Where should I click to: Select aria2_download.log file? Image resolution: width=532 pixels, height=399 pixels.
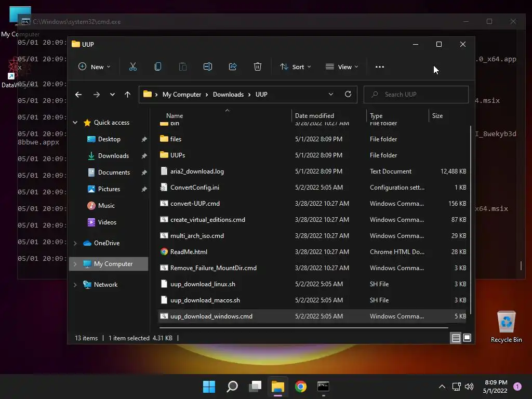click(x=313, y=171)
